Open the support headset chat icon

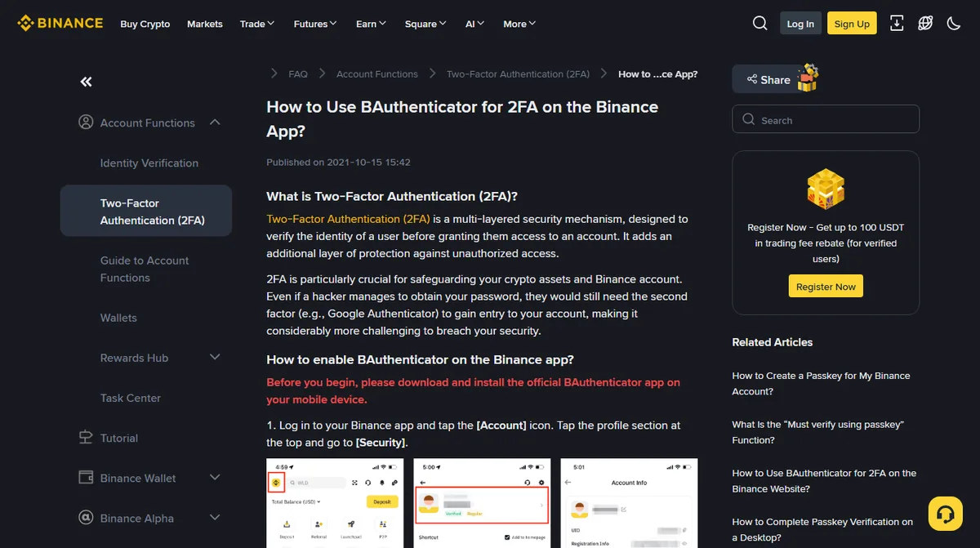point(946,514)
